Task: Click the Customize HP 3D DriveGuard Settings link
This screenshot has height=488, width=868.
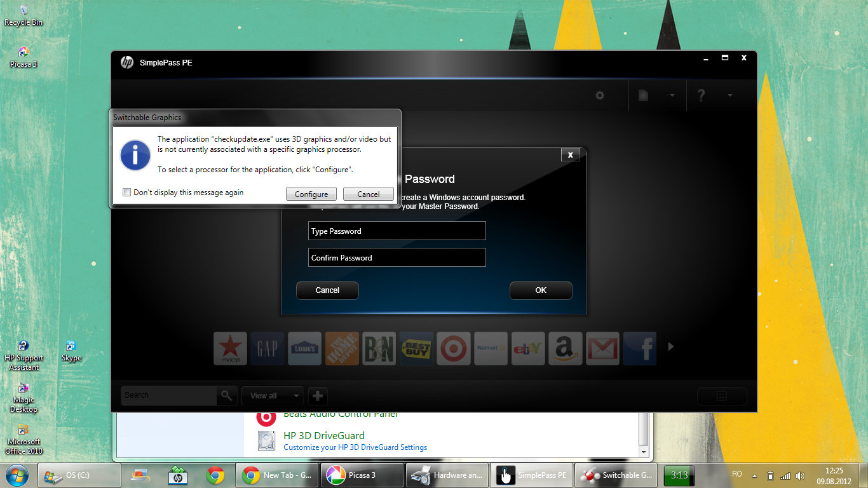Action: (355, 447)
